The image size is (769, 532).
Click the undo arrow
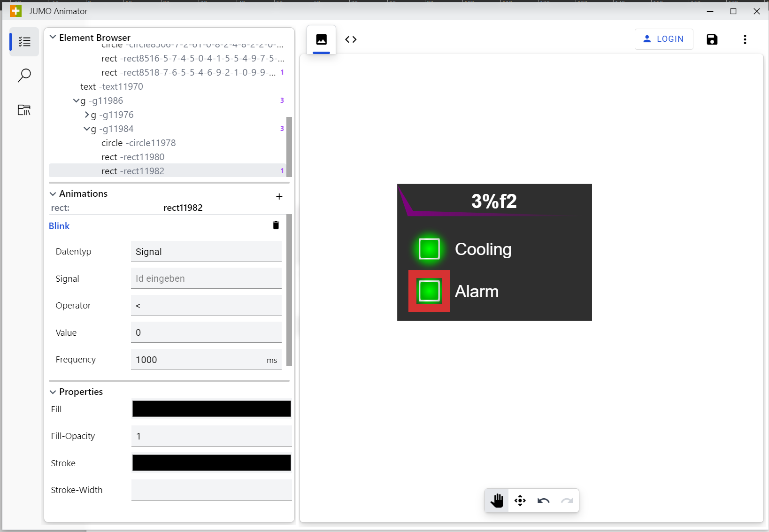(544, 501)
